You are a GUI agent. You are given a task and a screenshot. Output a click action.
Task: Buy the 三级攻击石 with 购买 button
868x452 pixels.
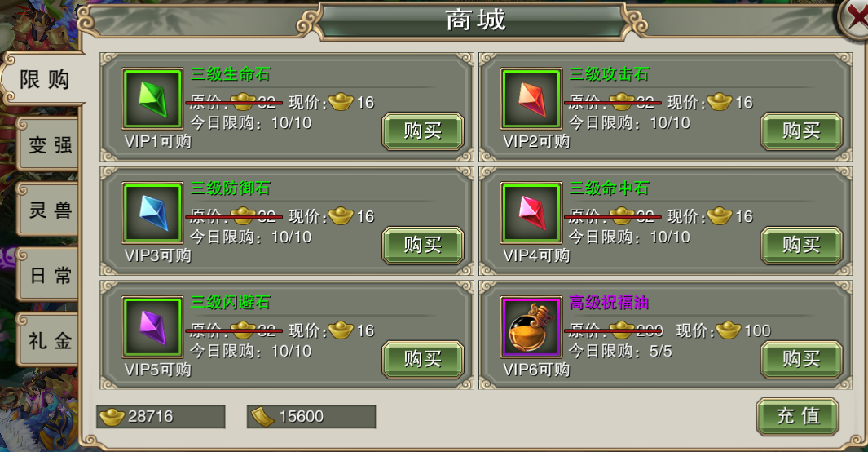tap(801, 131)
